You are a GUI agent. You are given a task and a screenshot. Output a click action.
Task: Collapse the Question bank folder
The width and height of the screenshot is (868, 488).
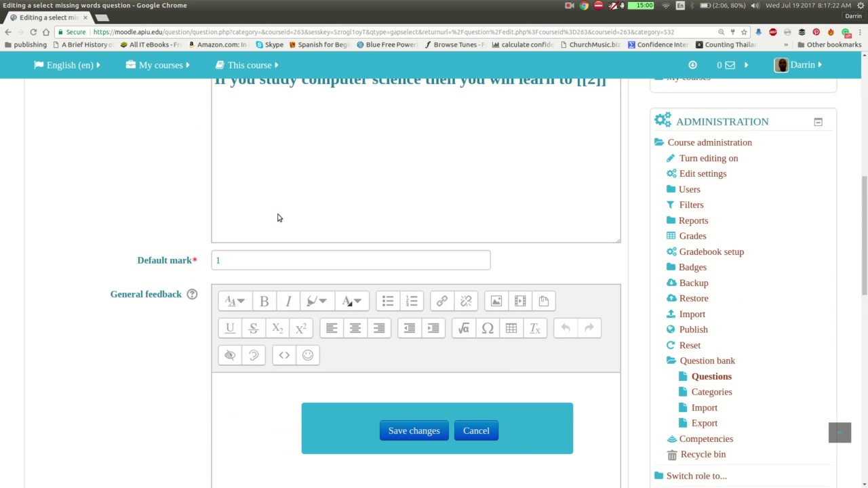coord(707,361)
